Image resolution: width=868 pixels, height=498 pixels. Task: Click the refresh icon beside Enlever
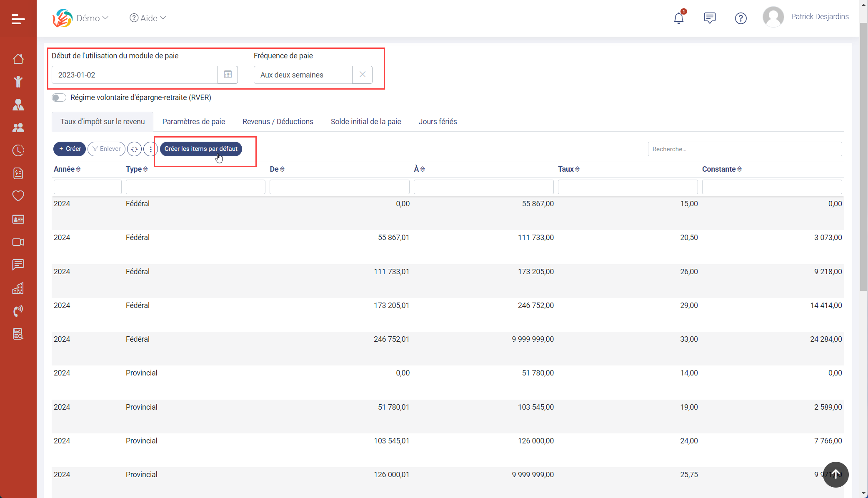pos(134,149)
